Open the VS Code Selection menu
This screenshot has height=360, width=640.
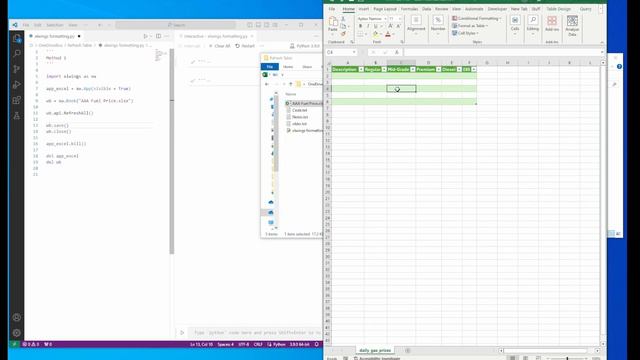click(55, 25)
